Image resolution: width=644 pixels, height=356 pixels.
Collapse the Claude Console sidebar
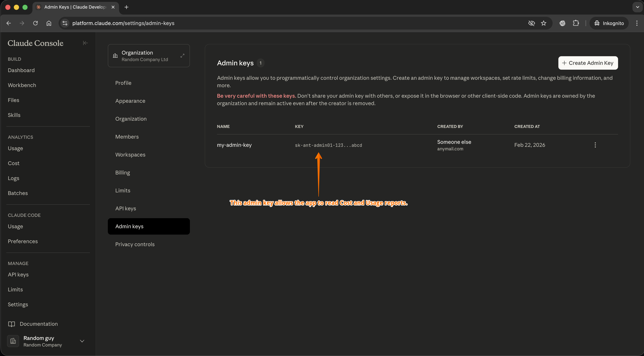coord(85,43)
